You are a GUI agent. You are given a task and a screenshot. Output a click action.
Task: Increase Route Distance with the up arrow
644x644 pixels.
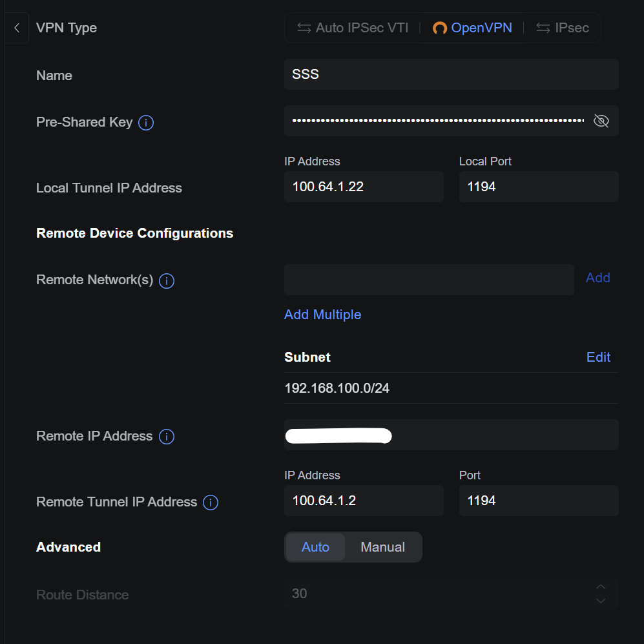(601, 587)
